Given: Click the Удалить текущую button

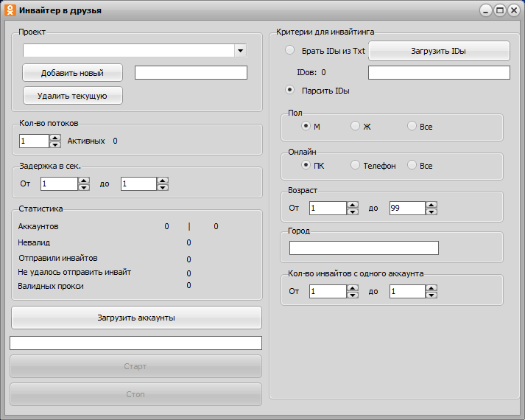Looking at the screenshot, I should [x=72, y=96].
